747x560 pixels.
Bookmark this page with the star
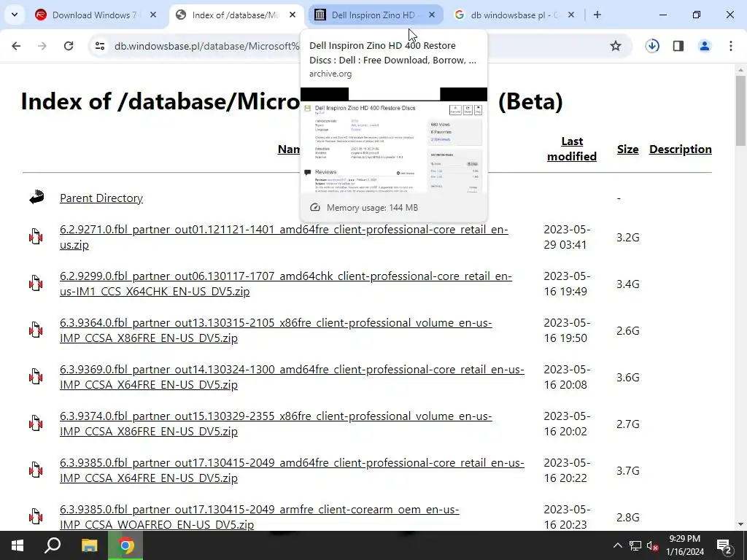point(616,46)
